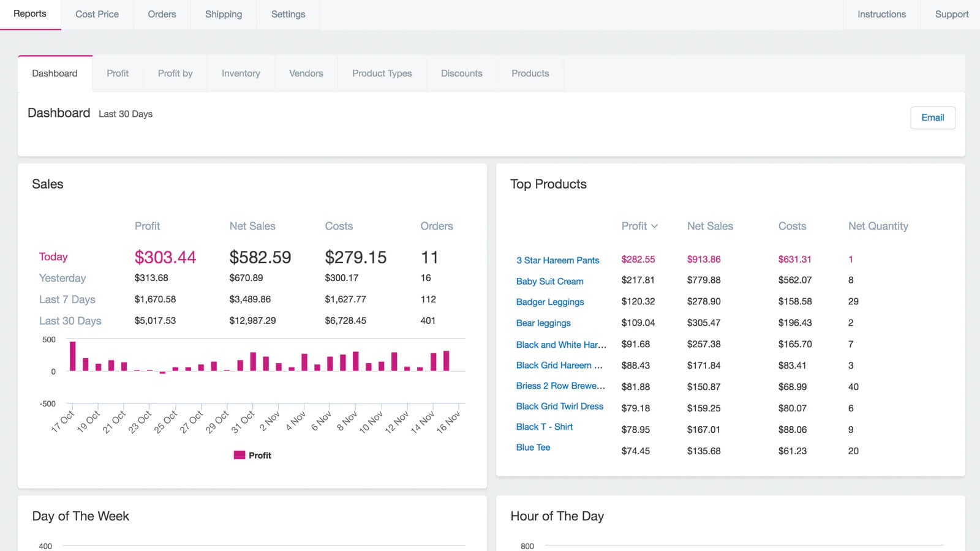Click the Profit legend below the chart
The image size is (980, 551).
(253, 455)
